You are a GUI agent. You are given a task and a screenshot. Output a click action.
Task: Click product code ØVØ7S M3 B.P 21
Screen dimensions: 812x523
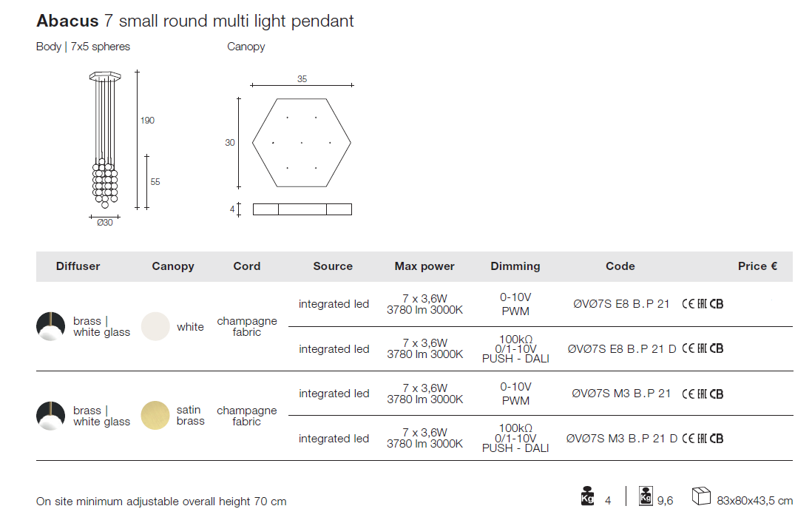click(621, 394)
